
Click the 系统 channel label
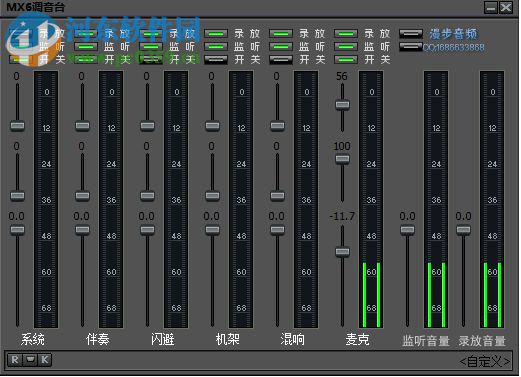[33, 340]
